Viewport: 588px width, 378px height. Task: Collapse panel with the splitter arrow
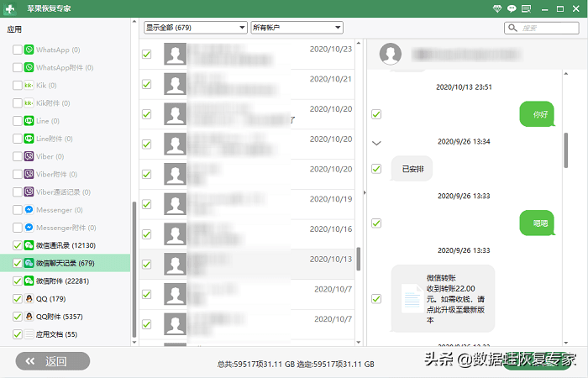365,192
